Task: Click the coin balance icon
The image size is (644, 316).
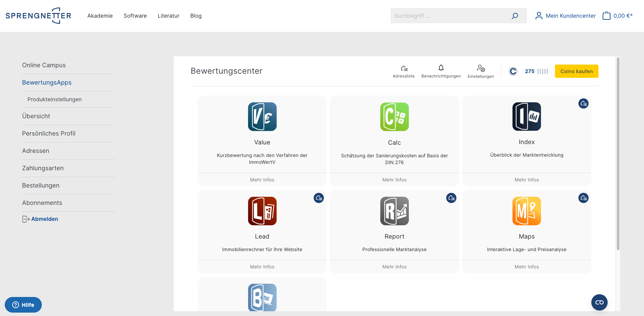Action: [513, 71]
